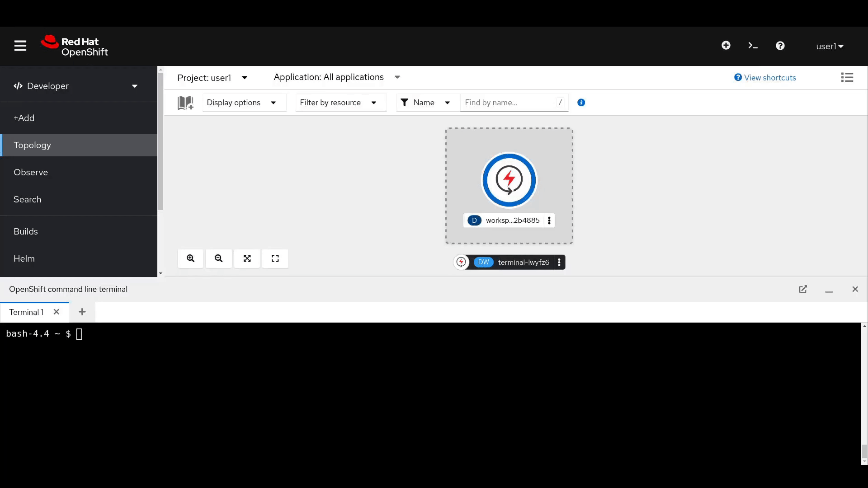Open the Project: user1 selector
This screenshot has height=488, width=868.
pyautogui.click(x=212, y=78)
